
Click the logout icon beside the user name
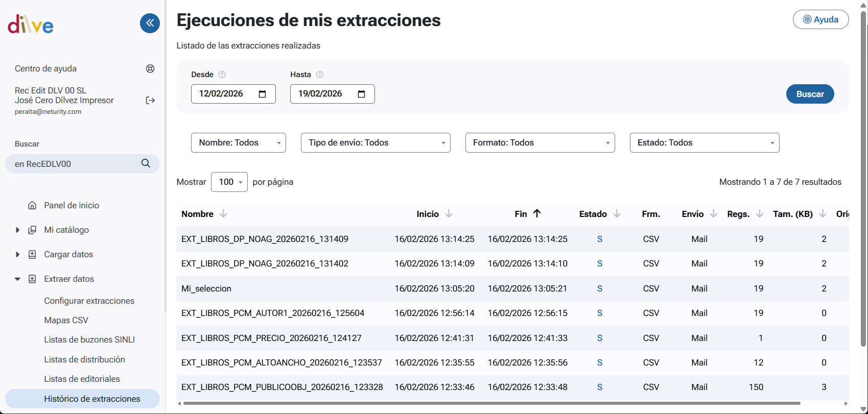[x=150, y=101]
